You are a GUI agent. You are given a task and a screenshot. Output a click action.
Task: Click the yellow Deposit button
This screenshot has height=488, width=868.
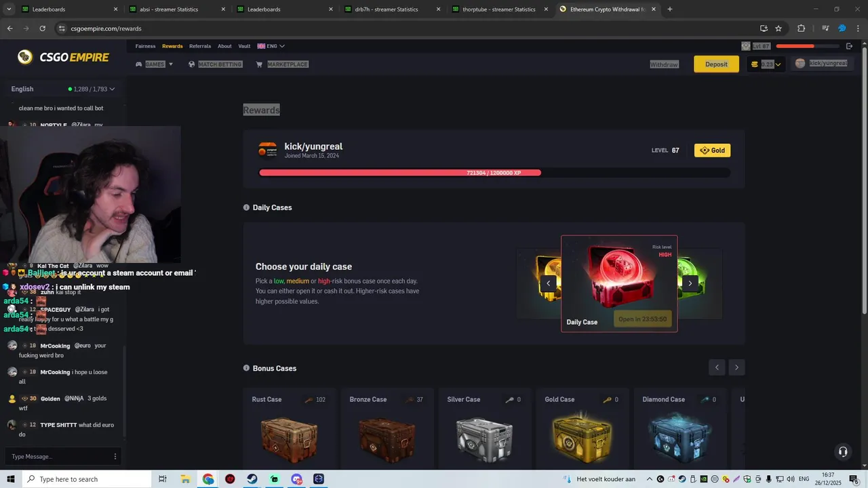(716, 64)
